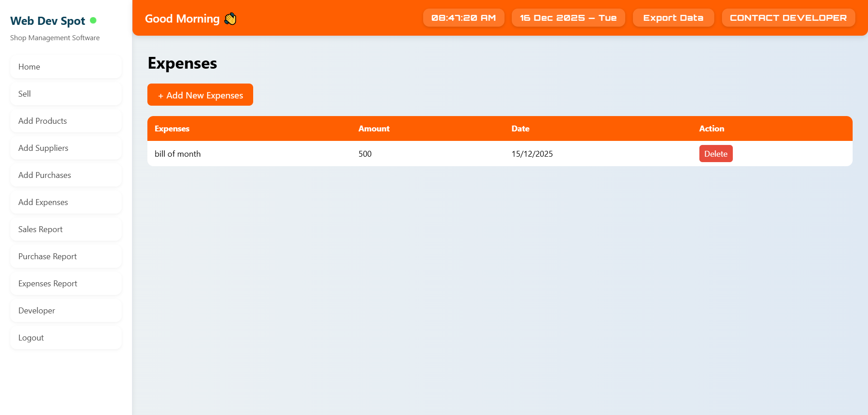Image resolution: width=868 pixels, height=415 pixels.
Task: Delete the bill of month expense
Action: point(716,154)
